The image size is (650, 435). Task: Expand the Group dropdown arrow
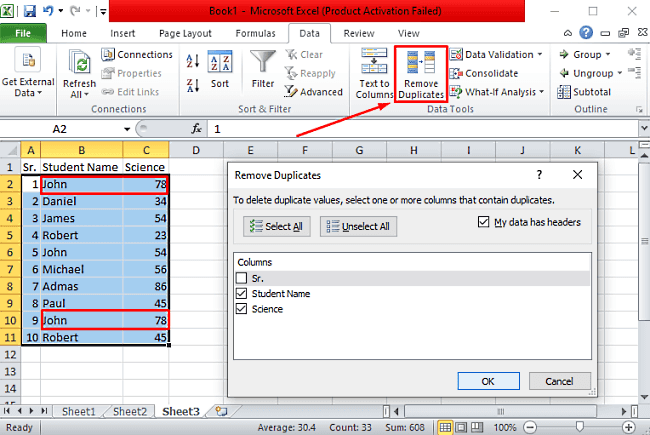(x=608, y=55)
